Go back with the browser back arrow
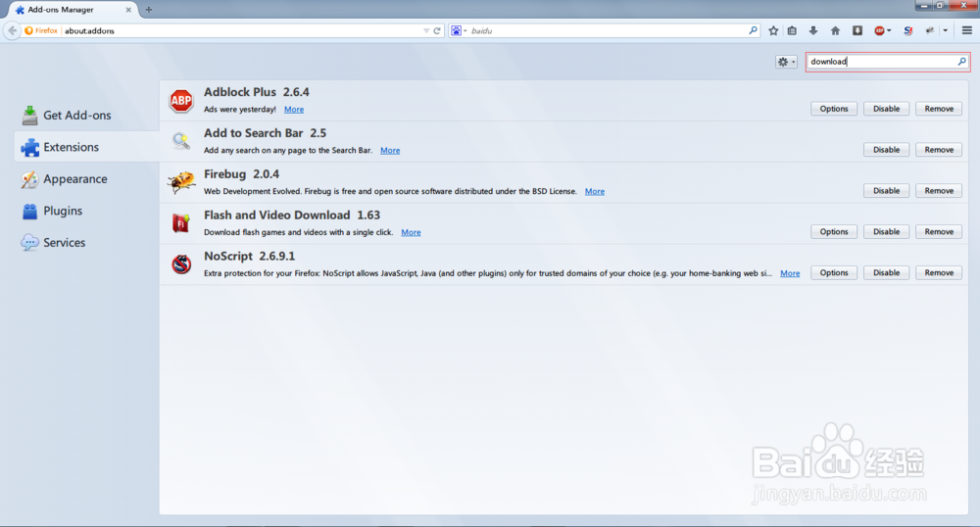Screen dimensions: 980x527 12,30
